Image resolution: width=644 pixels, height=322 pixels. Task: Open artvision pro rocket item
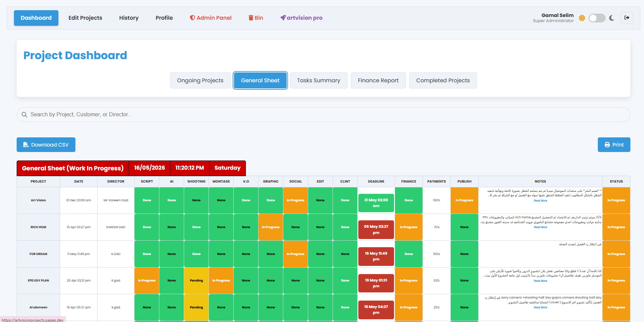pyautogui.click(x=301, y=18)
